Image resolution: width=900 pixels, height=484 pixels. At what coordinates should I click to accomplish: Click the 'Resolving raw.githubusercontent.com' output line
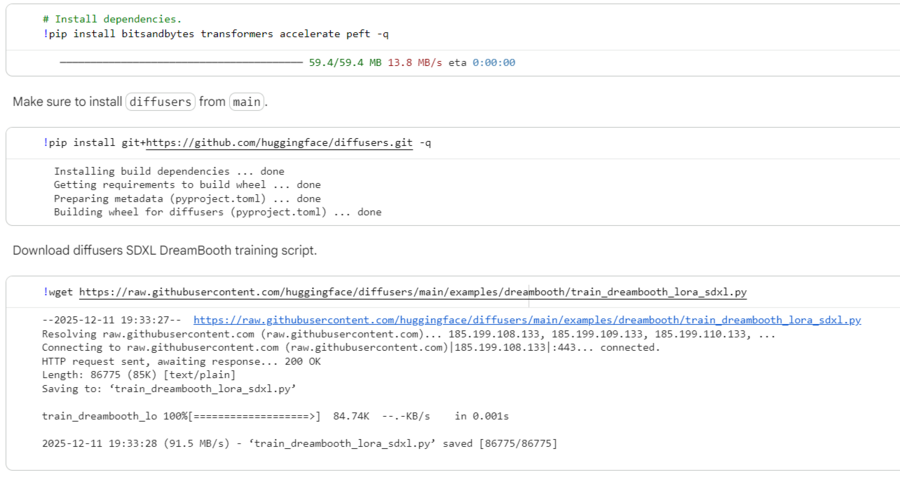point(409,334)
